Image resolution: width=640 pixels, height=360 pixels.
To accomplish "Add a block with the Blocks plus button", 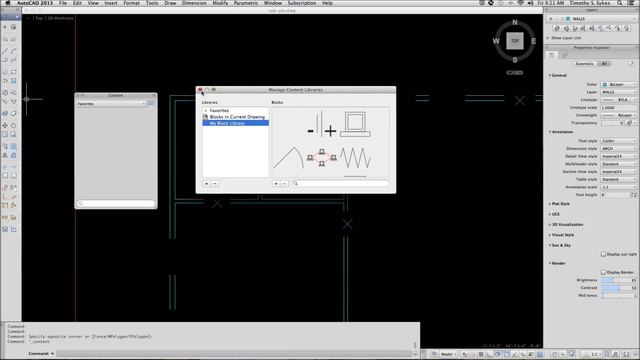I will (x=276, y=184).
